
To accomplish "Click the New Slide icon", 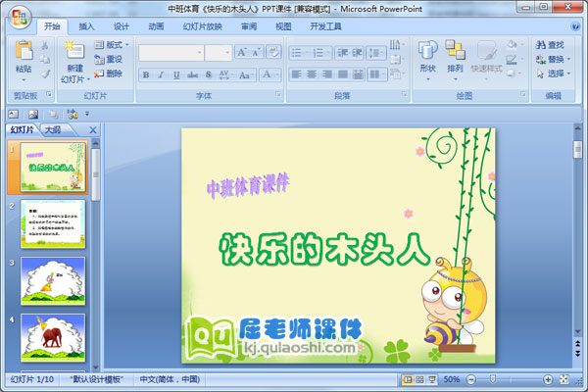I will coord(75,51).
